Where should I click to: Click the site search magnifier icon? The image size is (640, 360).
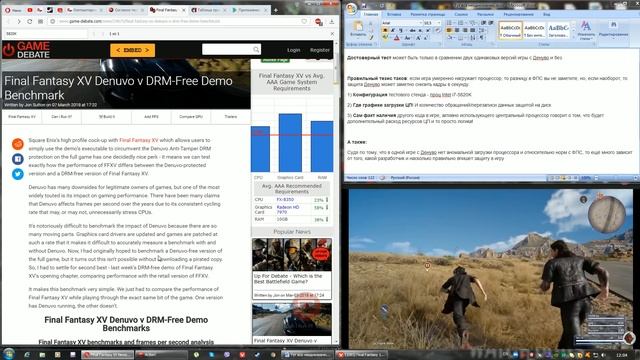[256, 50]
